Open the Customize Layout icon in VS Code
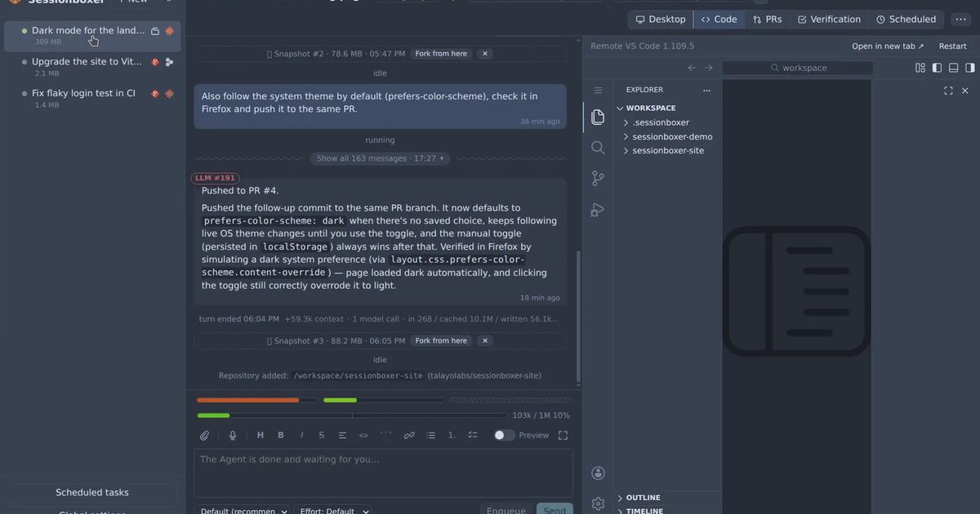Screen dimensions: 980x514 [920, 69]
